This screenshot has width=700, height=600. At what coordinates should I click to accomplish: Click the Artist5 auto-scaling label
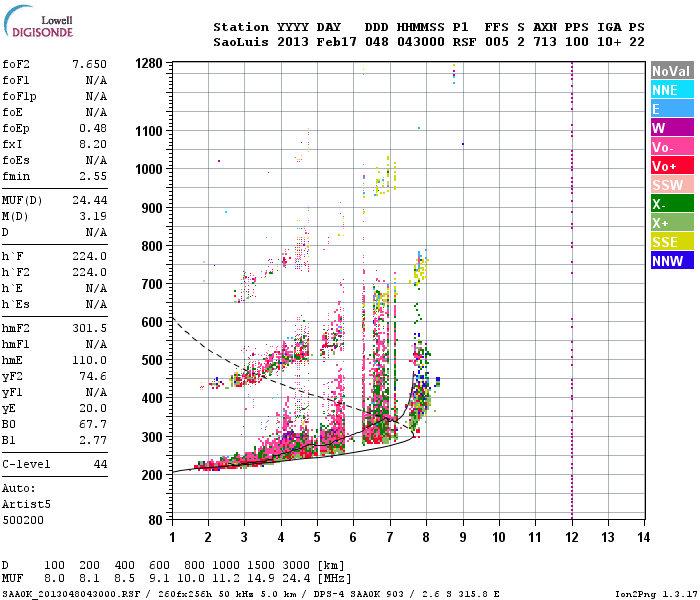(x=26, y=504)
